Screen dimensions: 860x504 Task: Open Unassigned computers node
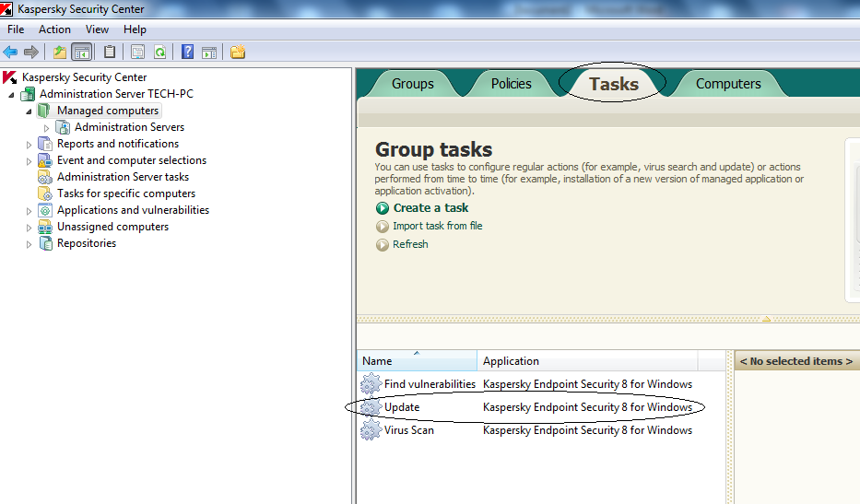pos(113,227)
